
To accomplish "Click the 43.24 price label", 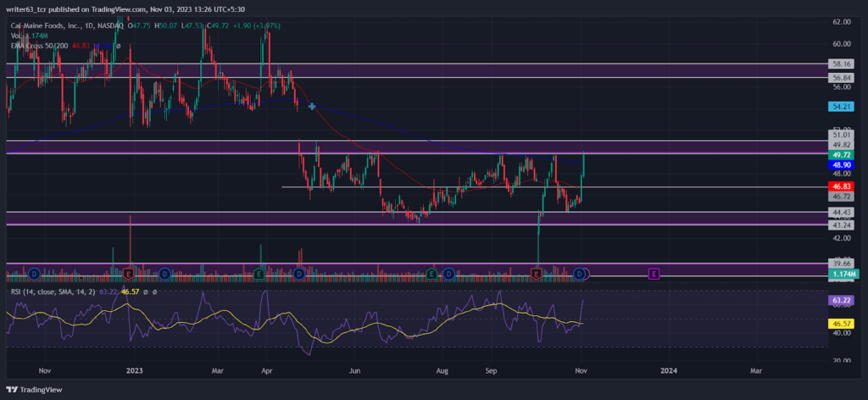I will (x=840, y=225).
